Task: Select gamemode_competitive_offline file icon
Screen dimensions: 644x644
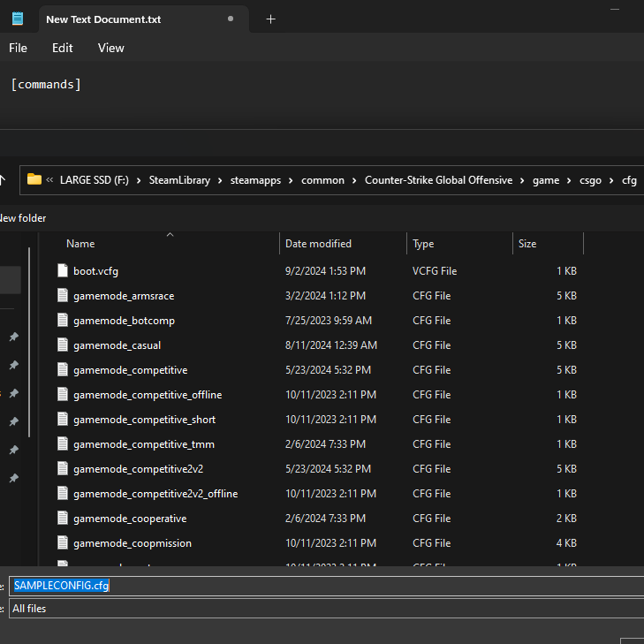Action: coord(63,394)
